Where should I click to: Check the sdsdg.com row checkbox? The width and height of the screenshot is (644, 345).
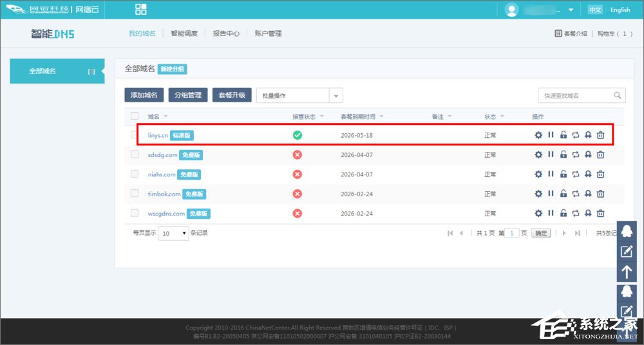click(135, 154)
